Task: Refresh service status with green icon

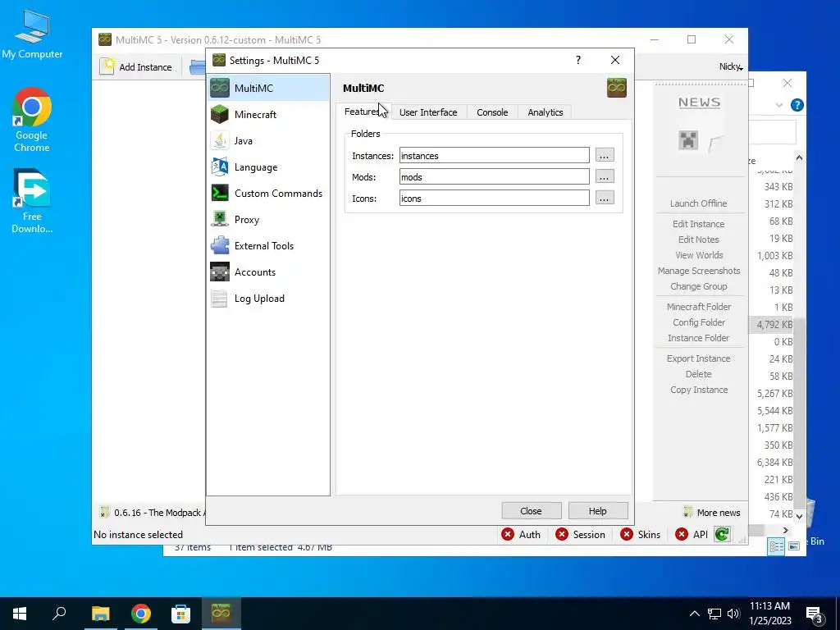Action: tap(722, 534)
